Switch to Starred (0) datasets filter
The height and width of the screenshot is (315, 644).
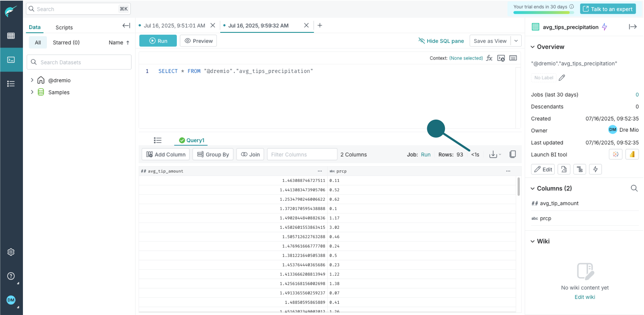pyautogui.click(x=66, y=42)
